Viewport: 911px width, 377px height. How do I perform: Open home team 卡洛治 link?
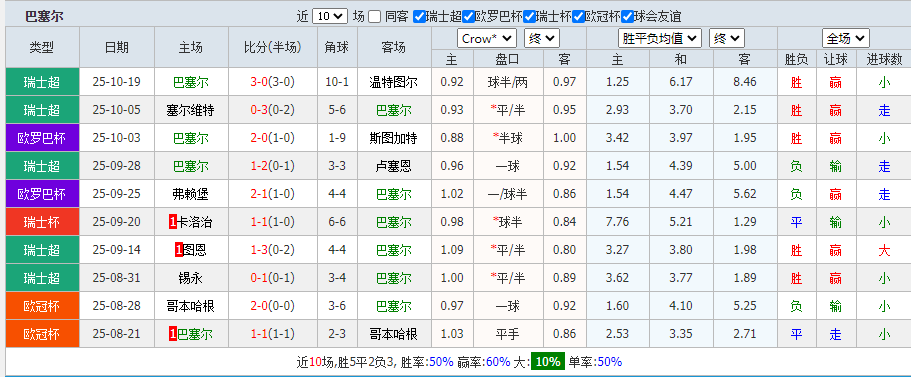coord(195,222)
